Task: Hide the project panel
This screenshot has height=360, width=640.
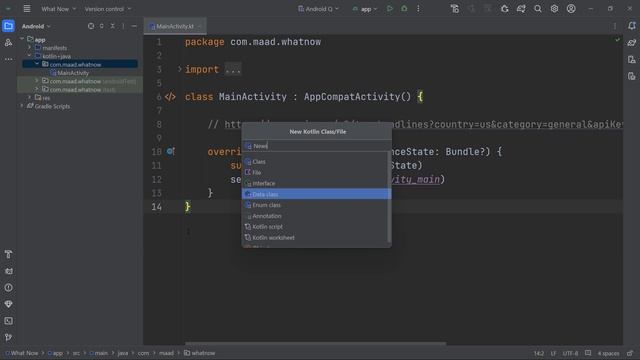Action: click(134, 26)
